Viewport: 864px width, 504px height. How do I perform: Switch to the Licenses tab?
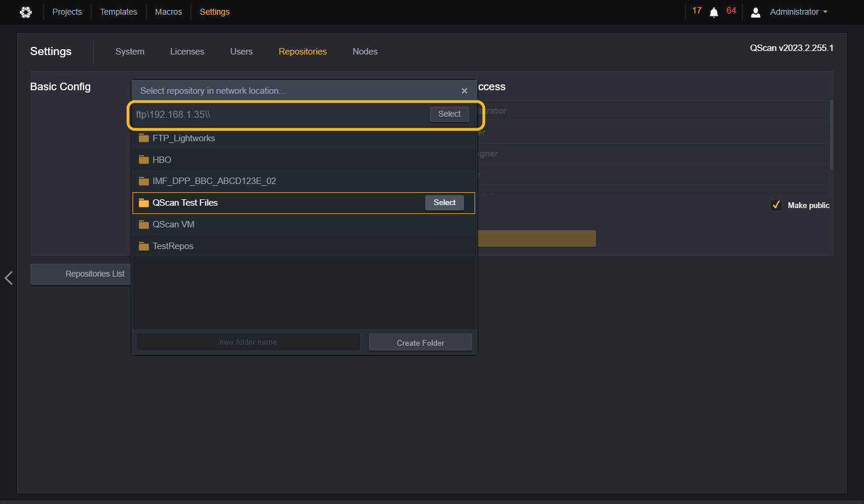tap(187, 52)
